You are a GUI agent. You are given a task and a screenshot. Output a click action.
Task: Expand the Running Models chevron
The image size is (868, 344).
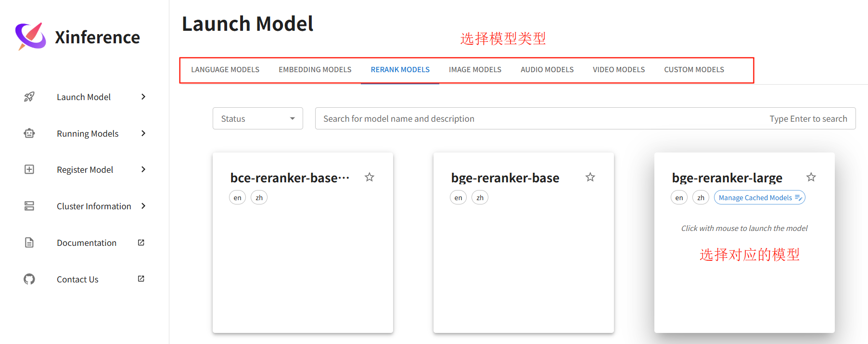143,133
